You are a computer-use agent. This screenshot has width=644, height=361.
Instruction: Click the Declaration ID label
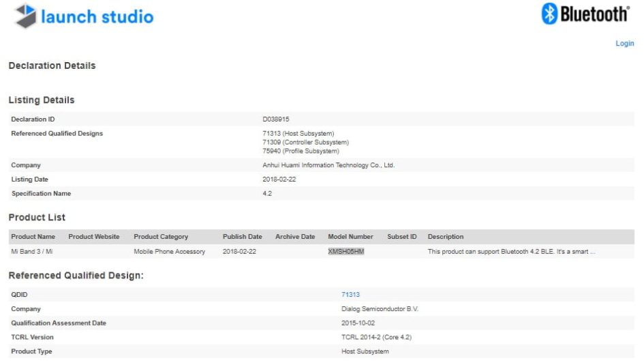coord(33,119)
